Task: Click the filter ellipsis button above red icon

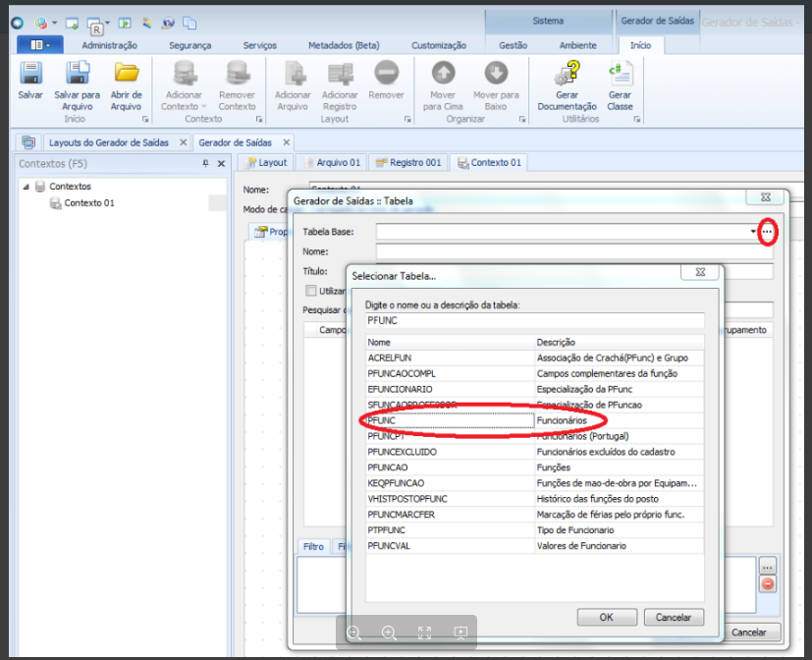Action: (768, 566)
